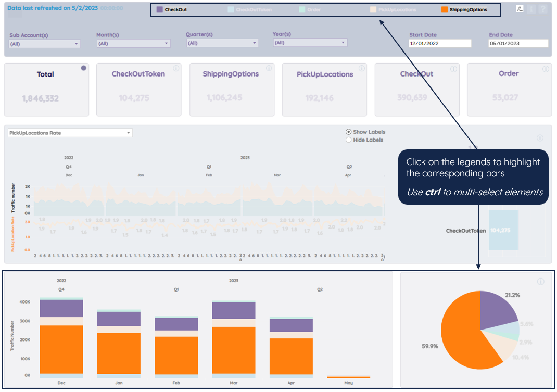Image resolution: width=557 pixels, height=392 pixels.
Task: Click the CheckOutToken 104,275 horizontal bar
Action: tap(503, 230)
